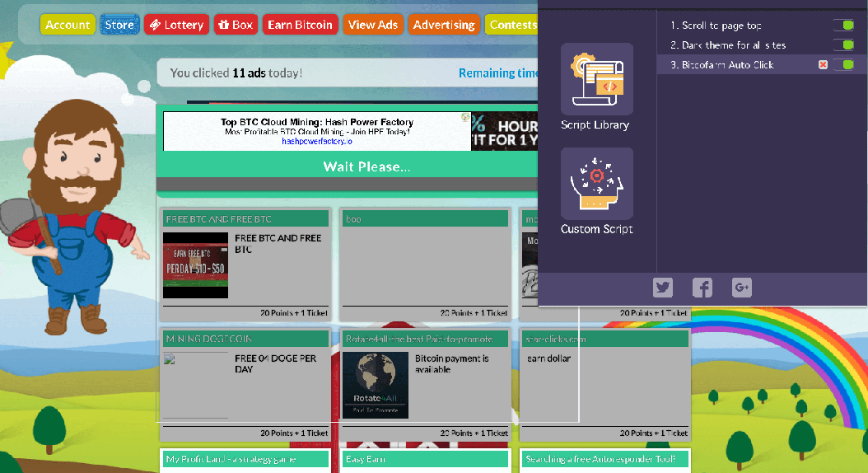Open the Lottery page
Image resolution: width=868 pixels, height=473 pixels.
(176, 25)
